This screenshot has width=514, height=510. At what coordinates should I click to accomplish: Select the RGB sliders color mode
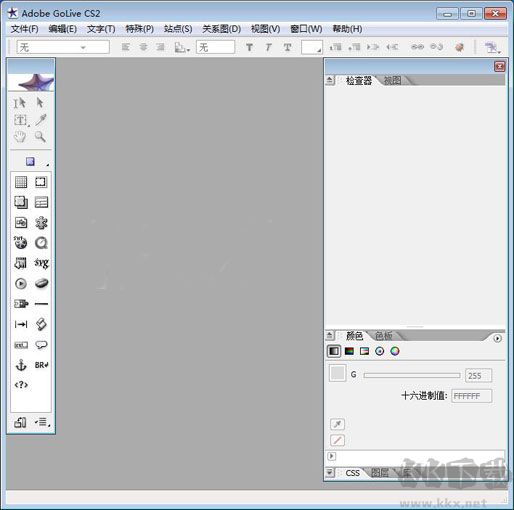[x=349, y=351]
